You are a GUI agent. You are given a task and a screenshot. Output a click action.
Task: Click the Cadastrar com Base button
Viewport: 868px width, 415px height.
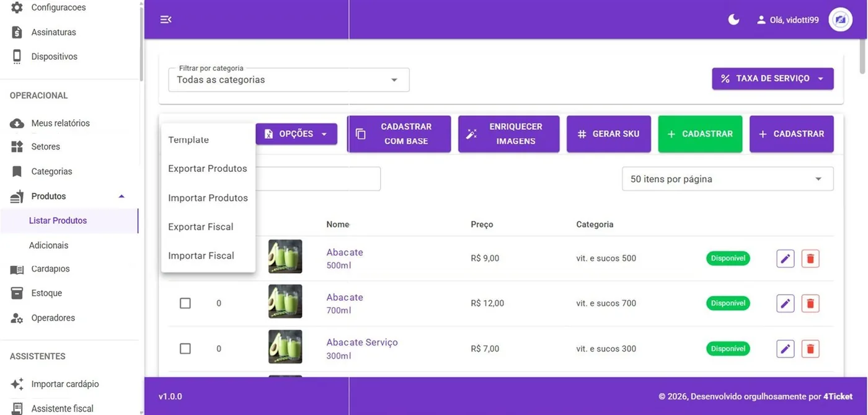(x=399, y=134)
